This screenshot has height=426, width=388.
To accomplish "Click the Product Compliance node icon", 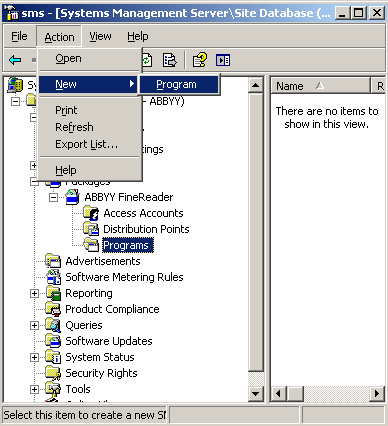I will point(53,309).
